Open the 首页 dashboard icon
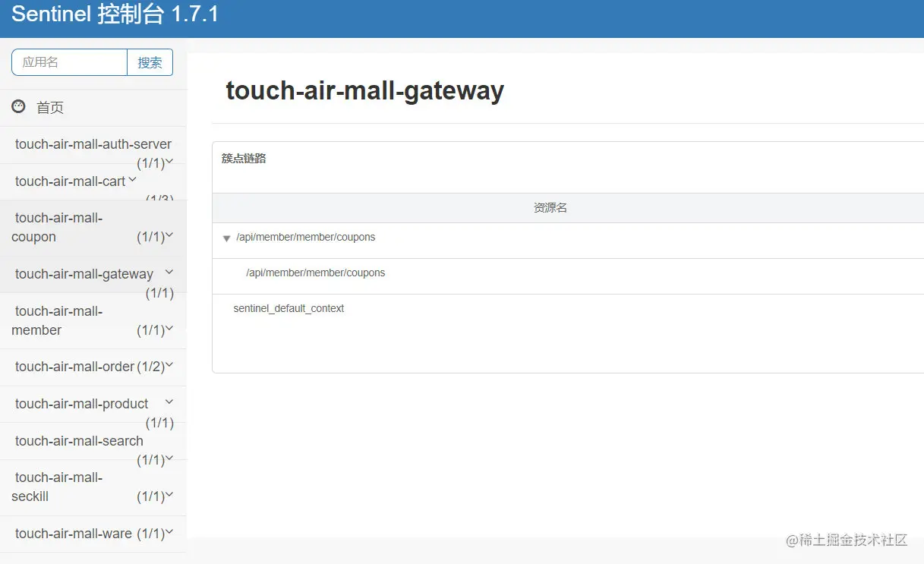 point(18,106)
